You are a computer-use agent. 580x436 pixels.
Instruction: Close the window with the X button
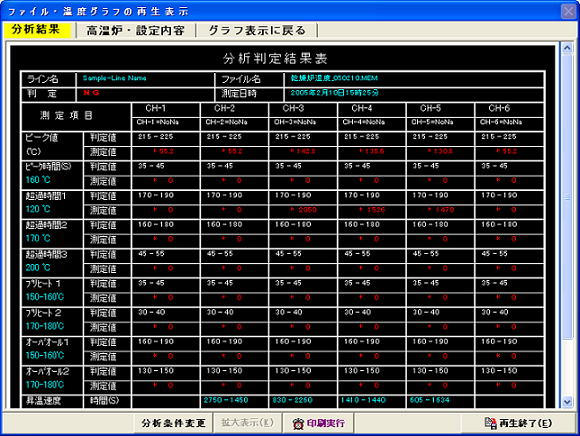tap(569, 11)
